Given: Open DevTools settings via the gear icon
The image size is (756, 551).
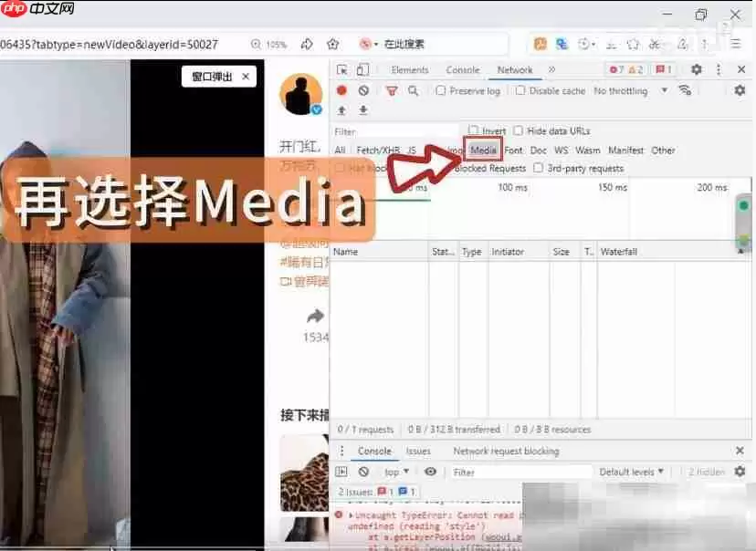Looking at the screenshot, I should click(696, 69).
